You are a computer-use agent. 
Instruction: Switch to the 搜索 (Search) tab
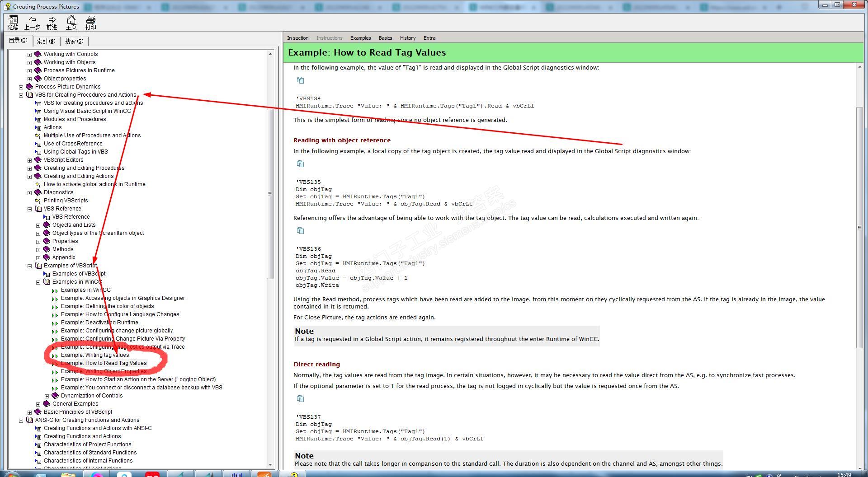pyautogui.click(x=74, y=41)
